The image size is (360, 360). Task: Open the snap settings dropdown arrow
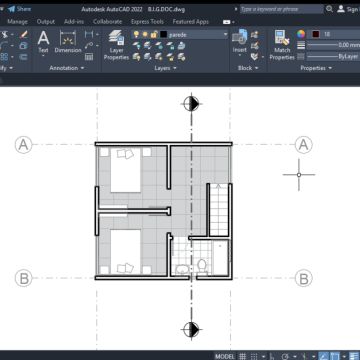pos(263,356)
